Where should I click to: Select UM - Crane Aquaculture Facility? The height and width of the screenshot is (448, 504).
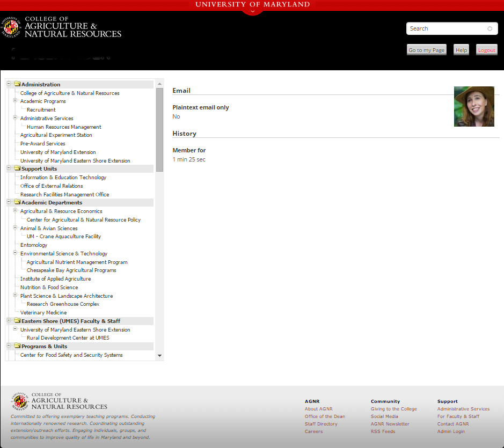(64, 237)
